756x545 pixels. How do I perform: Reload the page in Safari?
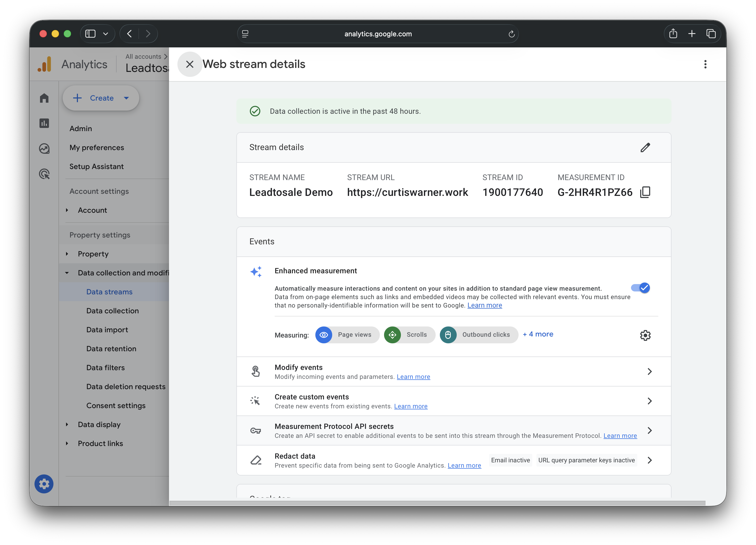[x=512, y=34]
